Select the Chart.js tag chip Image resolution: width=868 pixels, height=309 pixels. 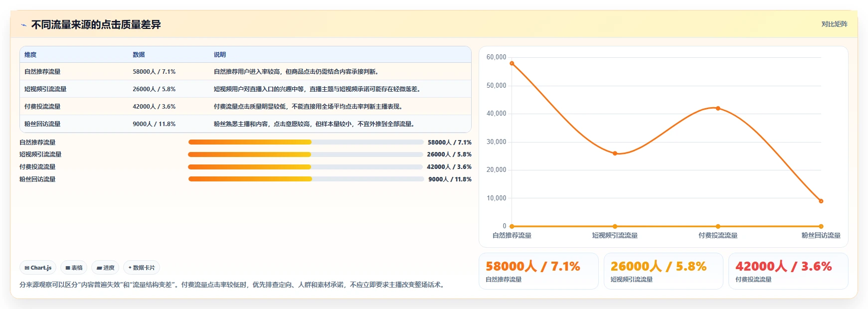tap(38, 268)
